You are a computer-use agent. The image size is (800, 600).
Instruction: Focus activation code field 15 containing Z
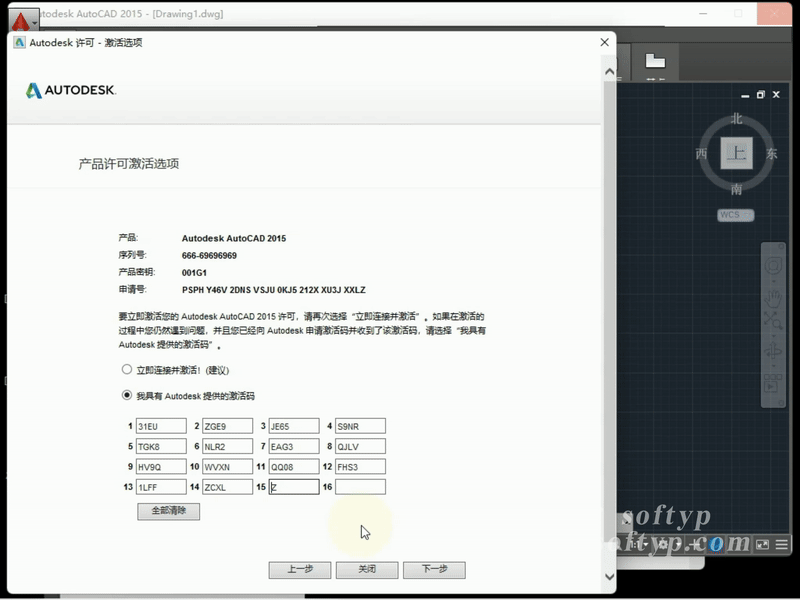tap(294, 487)
